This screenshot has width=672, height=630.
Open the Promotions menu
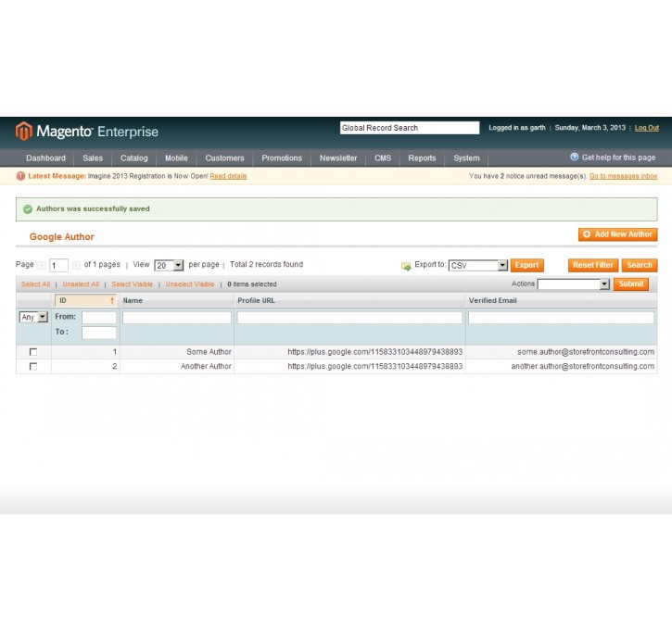point(282,158)
